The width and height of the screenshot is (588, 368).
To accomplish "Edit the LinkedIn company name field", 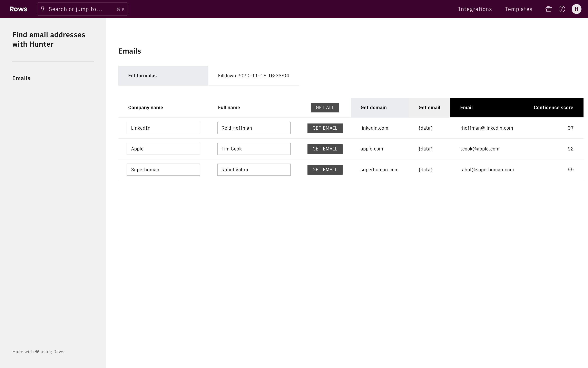I will tap(163, 128).
